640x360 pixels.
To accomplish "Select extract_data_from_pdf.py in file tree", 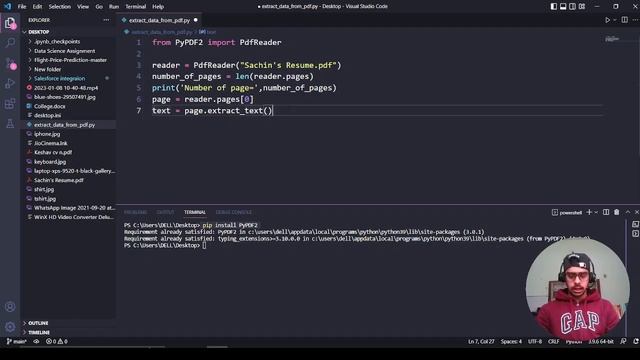I will tap(64, 125).
